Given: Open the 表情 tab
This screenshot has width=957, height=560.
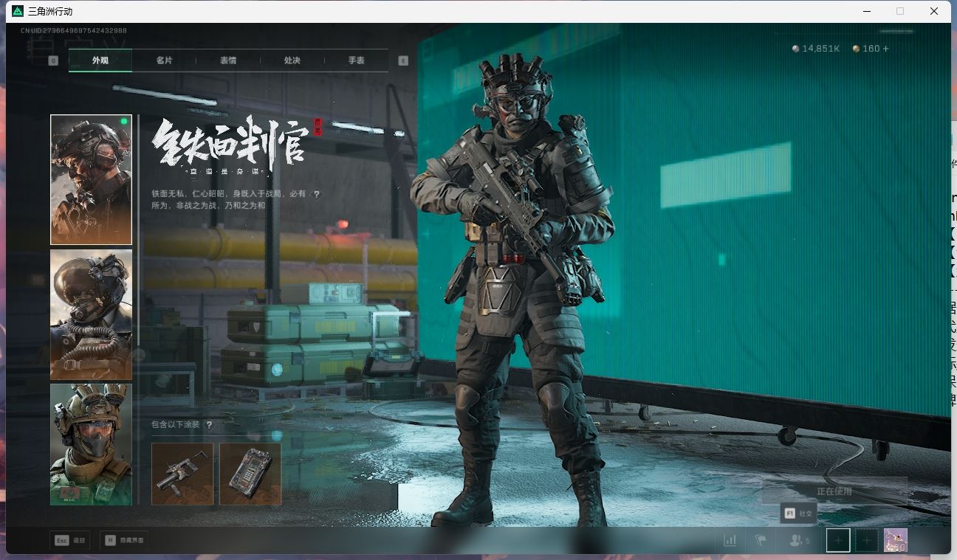Looking at the screenshot, I should point(228,61).
